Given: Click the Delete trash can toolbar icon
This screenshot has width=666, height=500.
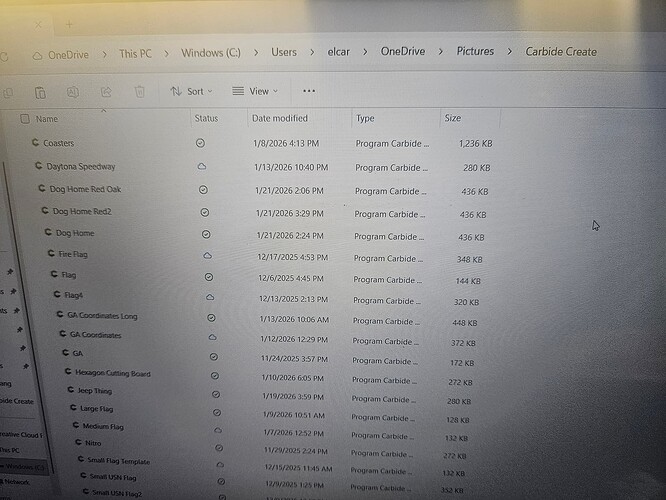Looking at the screenshot, I should [140, 92].
